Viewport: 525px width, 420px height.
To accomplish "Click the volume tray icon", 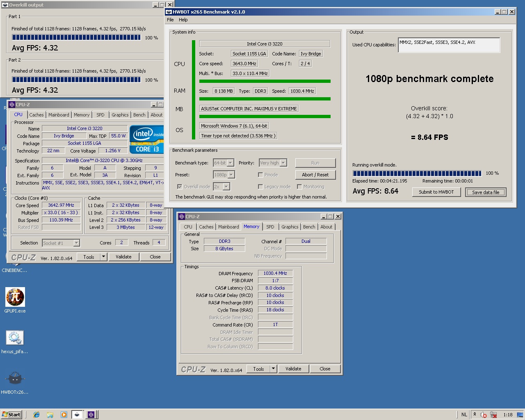I will [484, 415].
